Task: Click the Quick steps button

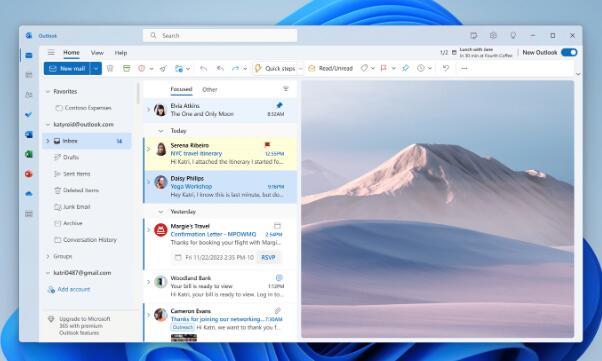Action: [275, 68]
